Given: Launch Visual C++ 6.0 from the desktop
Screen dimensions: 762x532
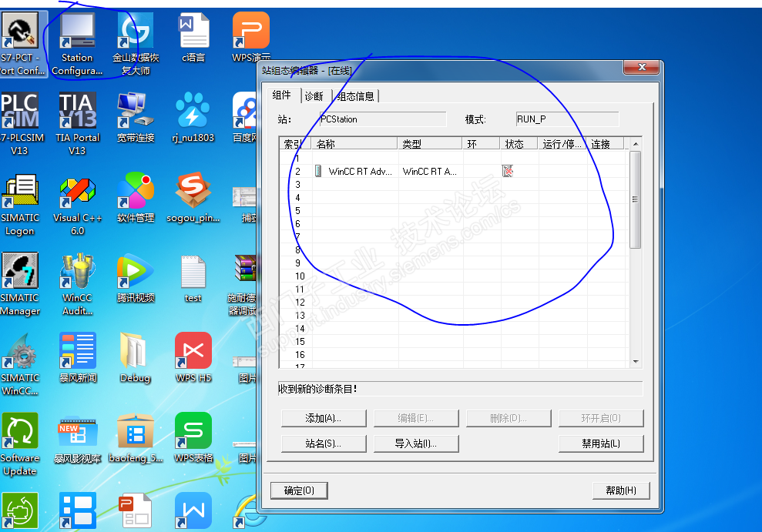Looking at the screenshot, I should [77, 204].
